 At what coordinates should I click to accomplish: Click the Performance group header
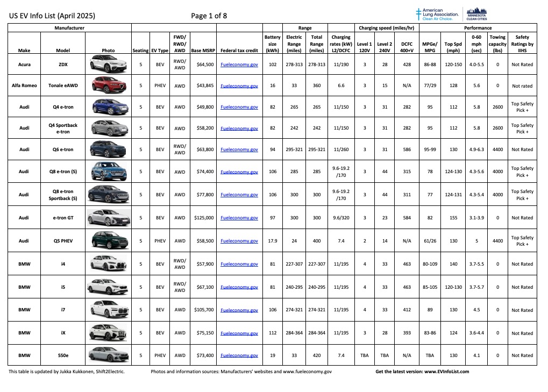tap(478, 28)
